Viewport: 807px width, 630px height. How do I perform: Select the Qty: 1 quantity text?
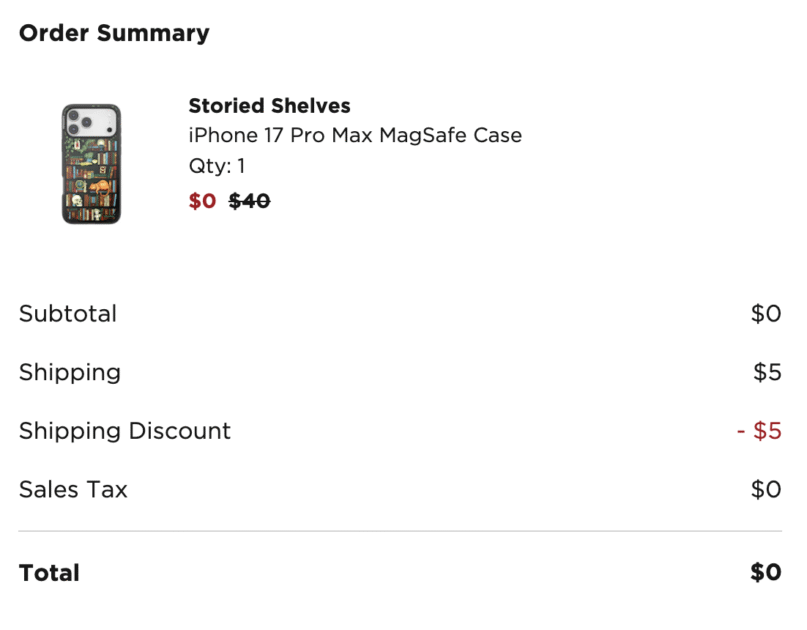[x=217, y=166]
